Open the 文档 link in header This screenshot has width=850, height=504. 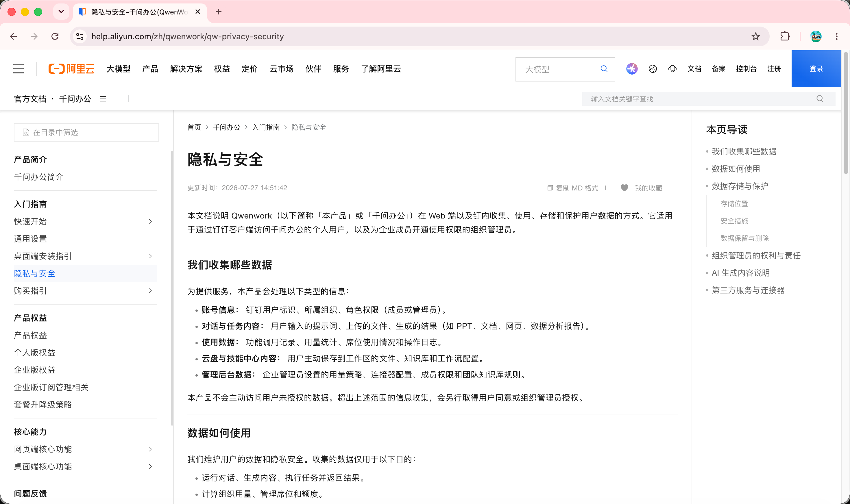694,69
